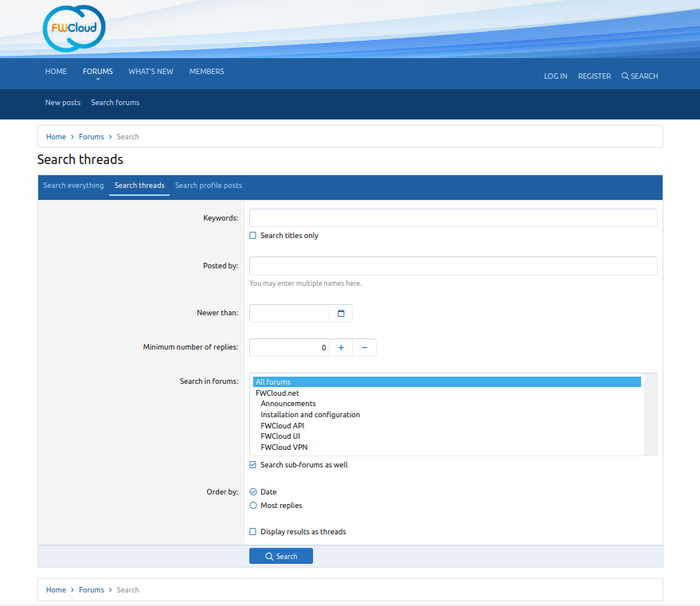This screenshot has width=700, height=606.
Task: Open Forums in main navigation
Action: coord(98,72)
